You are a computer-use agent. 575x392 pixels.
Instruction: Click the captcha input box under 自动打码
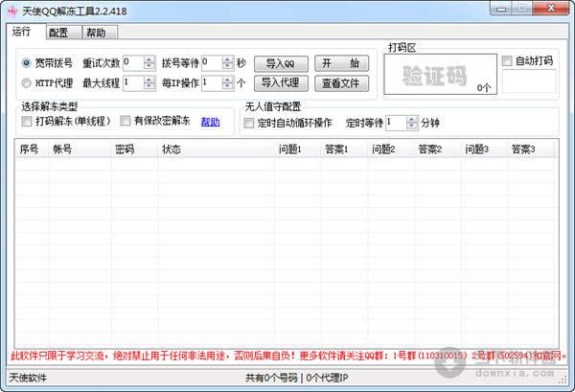[529, 81]
